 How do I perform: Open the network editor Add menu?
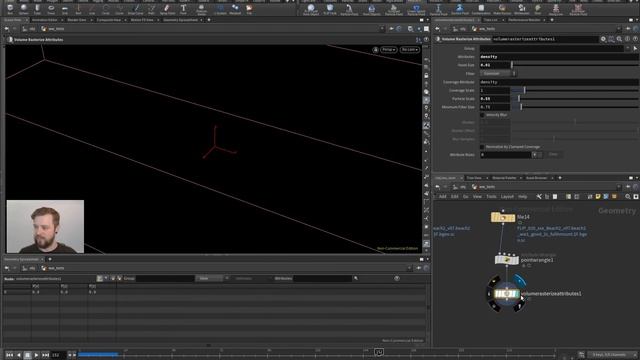[x=442, y=197]
